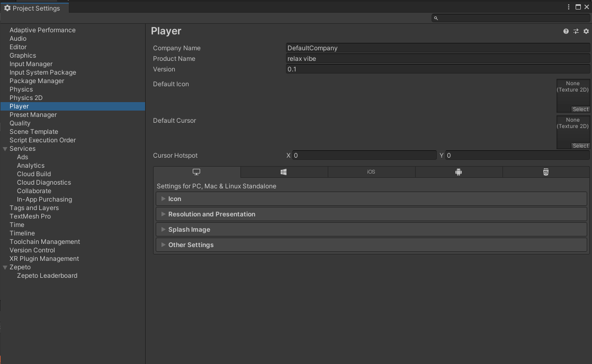
Task: Open Input Manager settings
Action: pos(31,64)
